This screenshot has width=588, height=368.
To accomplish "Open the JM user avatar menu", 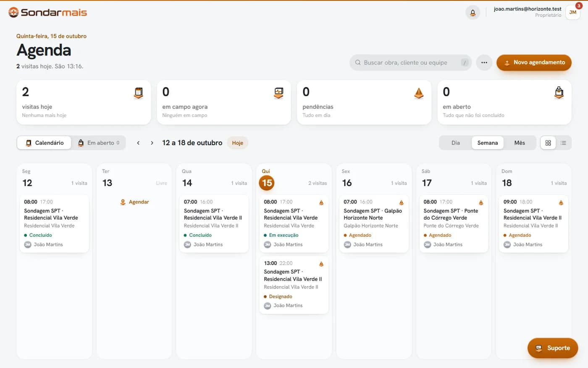I will click(x=573, y=12).
